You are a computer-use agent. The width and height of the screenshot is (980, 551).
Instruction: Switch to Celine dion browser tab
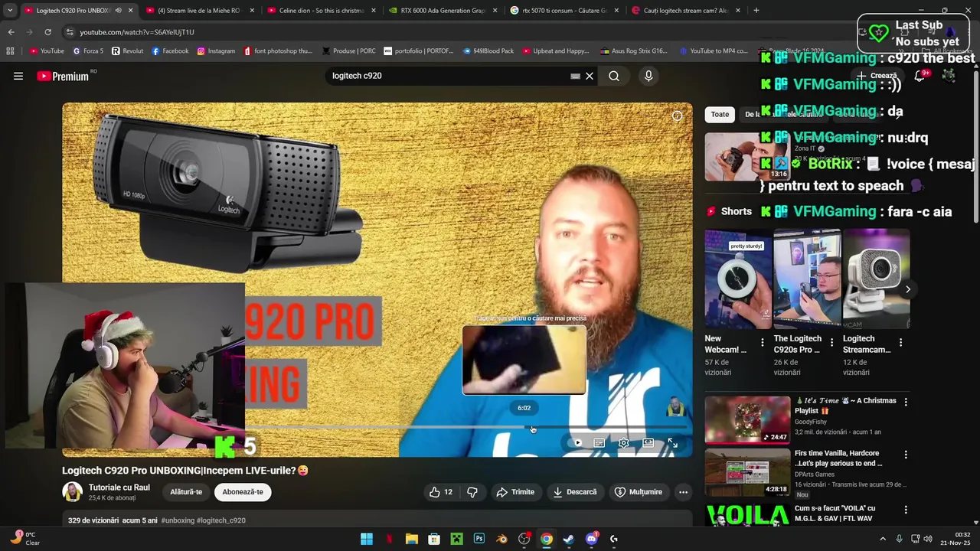point(321,11)
